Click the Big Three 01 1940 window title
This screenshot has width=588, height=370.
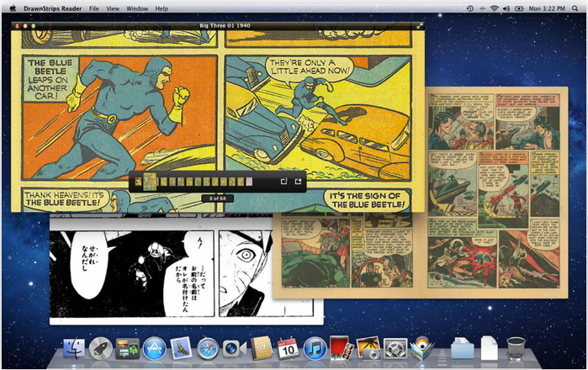[225, 25]
